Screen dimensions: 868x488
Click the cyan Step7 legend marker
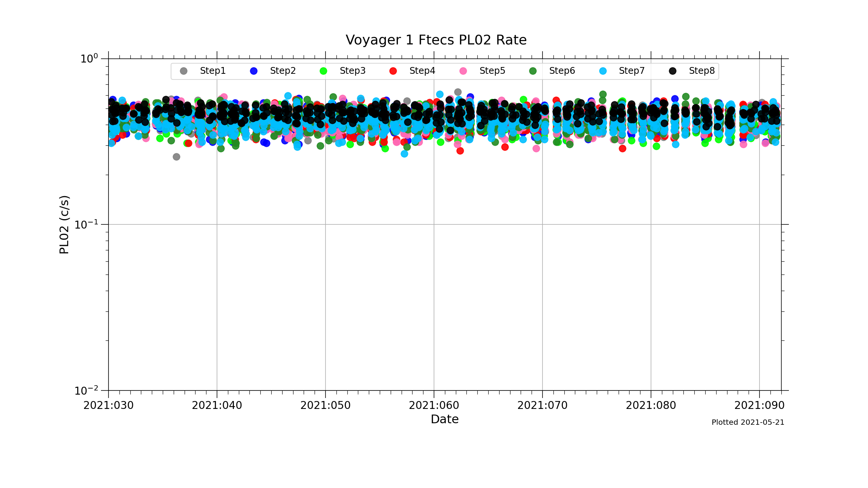(x=603, y=71)
